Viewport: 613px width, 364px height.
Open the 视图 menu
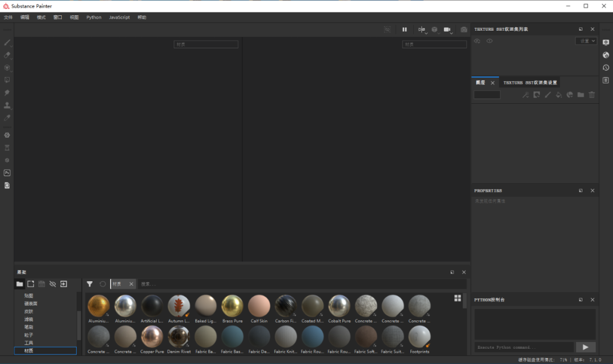point(74,17)
